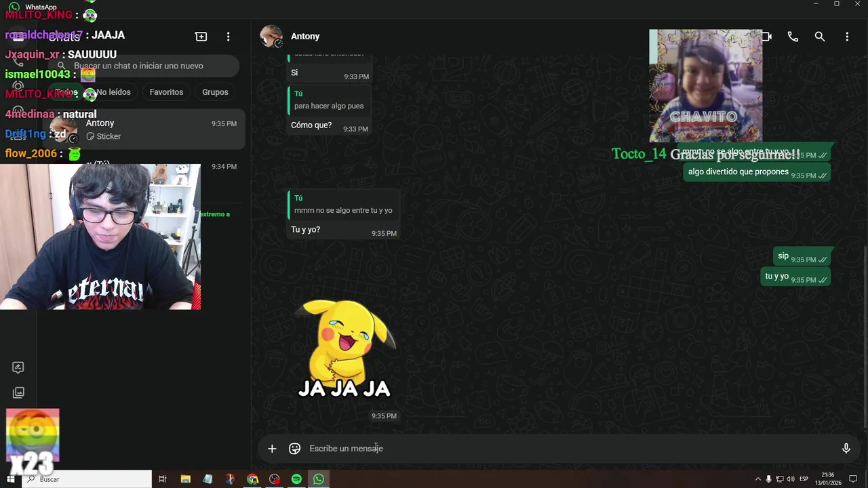Image resolution: width=868 pixels, height=488 pixels.
Task: Open the media gallery icon in left sidebar
Action: (x=18, y=392)
